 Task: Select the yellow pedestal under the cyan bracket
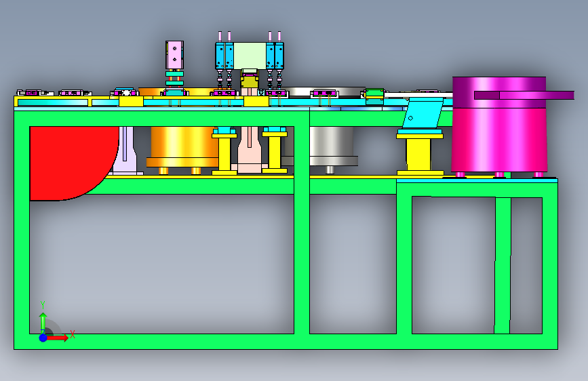click(420, 153)
